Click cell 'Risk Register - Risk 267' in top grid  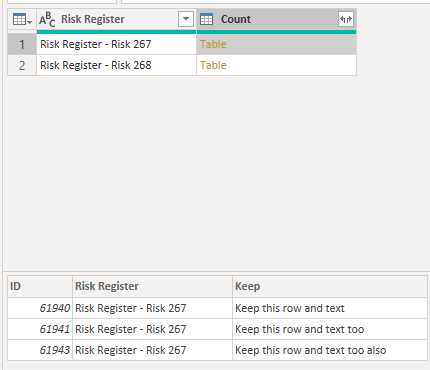click(116, 44)
